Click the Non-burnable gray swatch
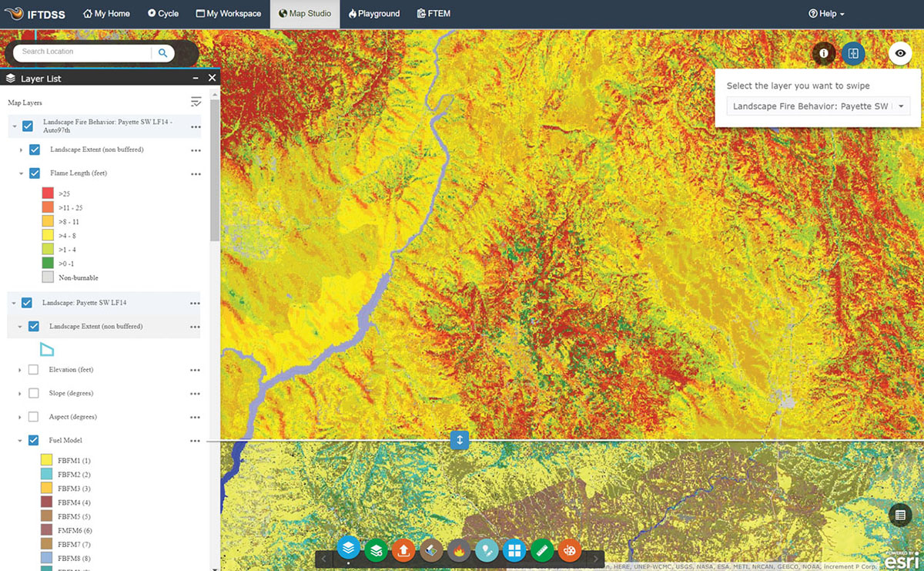Screen dimensions: 924x571 pyautogui.click(x=47, y=277)
